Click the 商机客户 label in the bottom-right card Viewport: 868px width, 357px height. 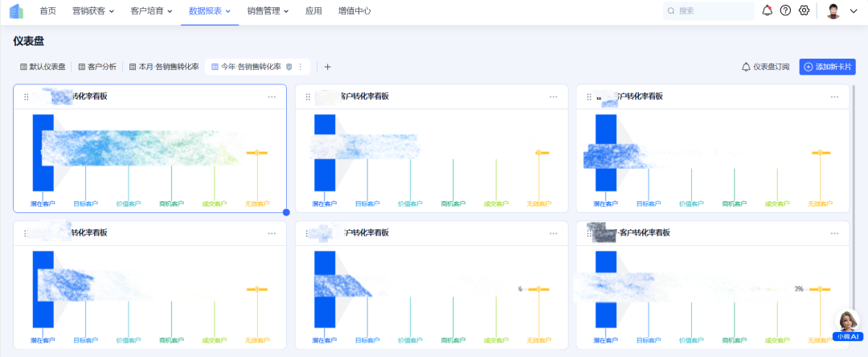(735, 340)
